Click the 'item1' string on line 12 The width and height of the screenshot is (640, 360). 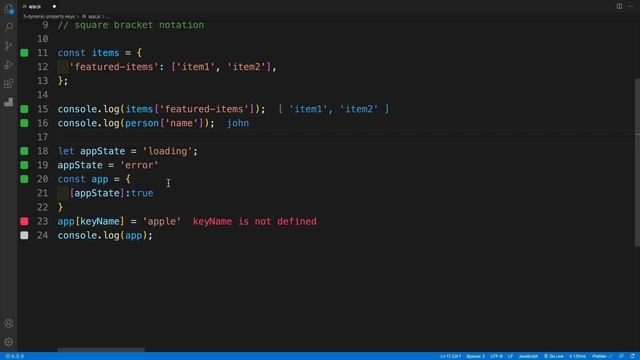point(196,67)
